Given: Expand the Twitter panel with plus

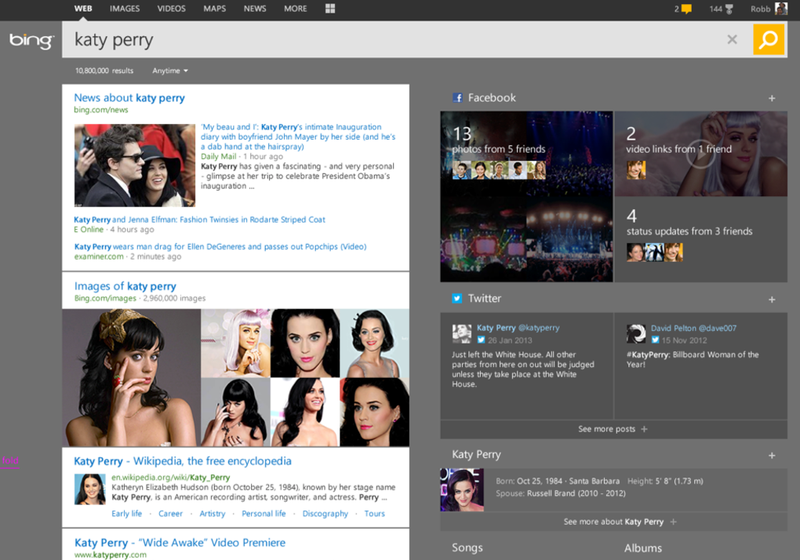Looking at the screenshot, I should [x=771, y=300].
